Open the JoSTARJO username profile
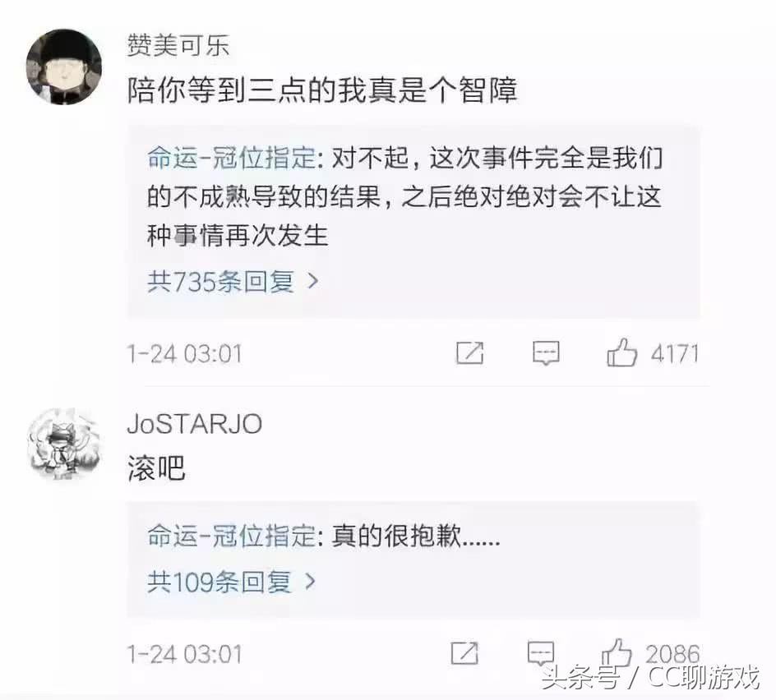This screenshot has width=776, height=700. click(x=195, y=424)
